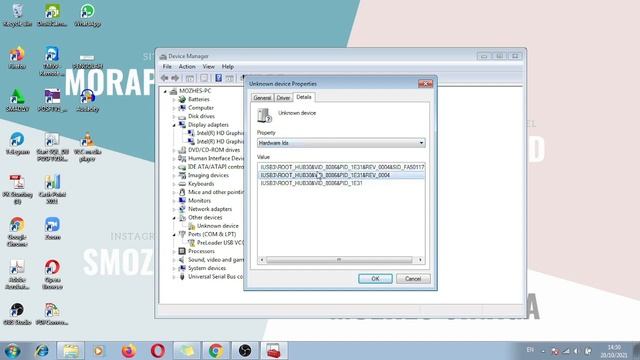This screenshot has width=640, height=360.
Task: Click Device Manager toolbox on taskbar
Action: 274,351
